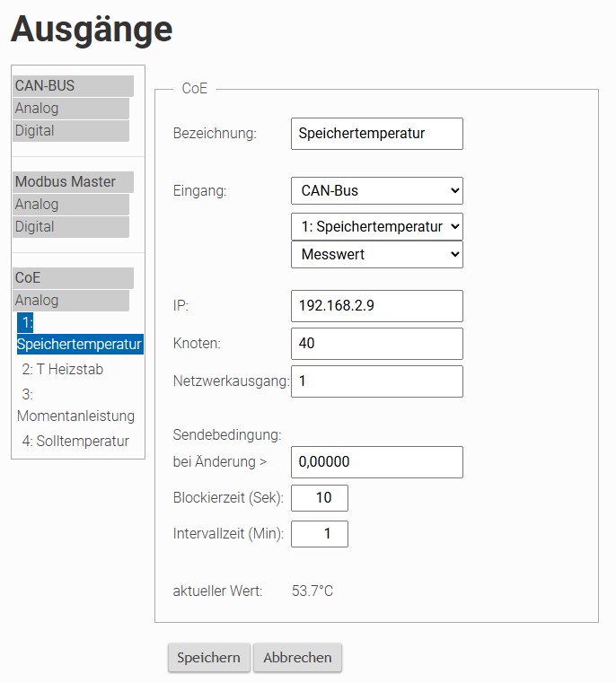Select the CoE sidebar section
Screen dimensions: 616x683
[73, 278]
